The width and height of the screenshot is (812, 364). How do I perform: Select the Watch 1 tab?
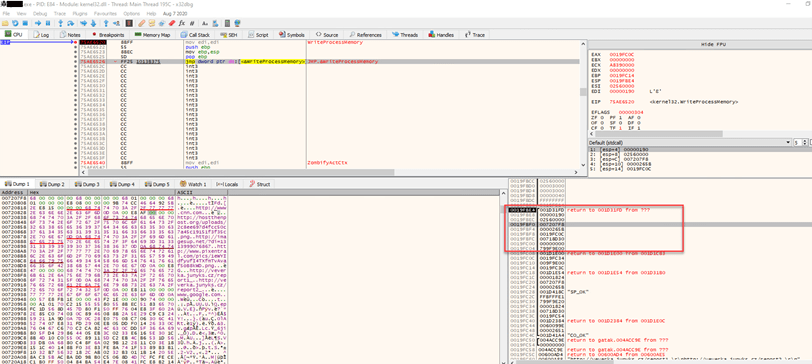[193, 184]
